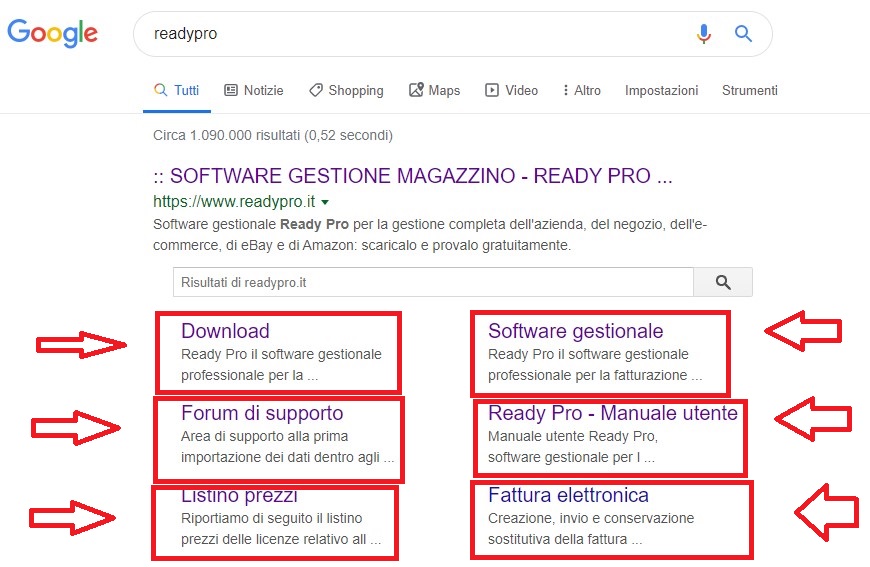Expand the green URL dropdown arrow
This screenshot has width=870, height=567.
pyautogui.click(x=325, y=202)
